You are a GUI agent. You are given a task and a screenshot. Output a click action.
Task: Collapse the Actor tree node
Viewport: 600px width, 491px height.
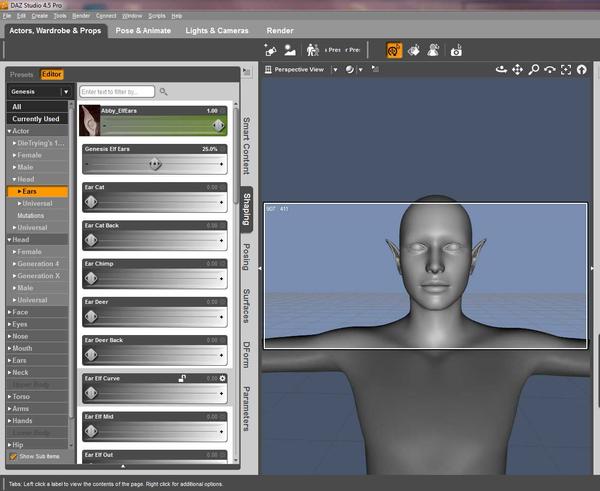point(10,131)
